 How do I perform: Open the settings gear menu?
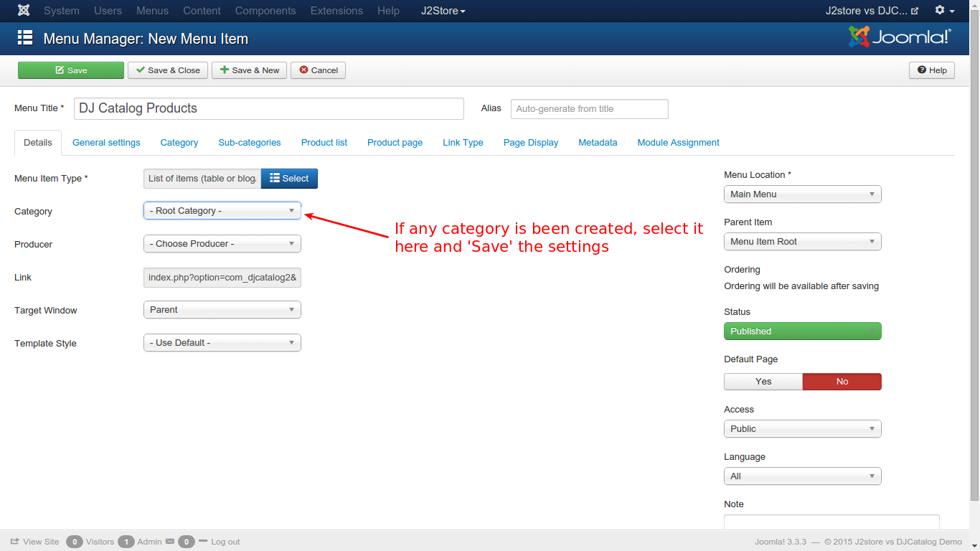[944, 11]
